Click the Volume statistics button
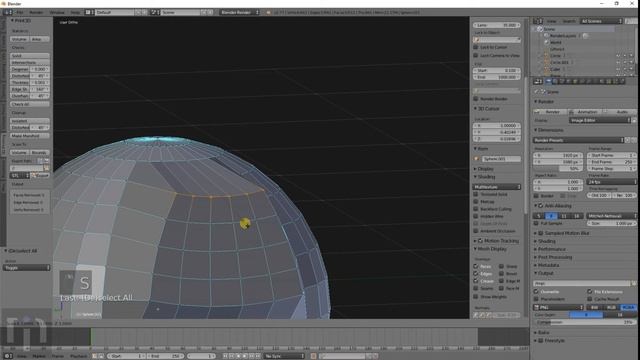This screenshot has height=360, width=640. coord(19,39)
